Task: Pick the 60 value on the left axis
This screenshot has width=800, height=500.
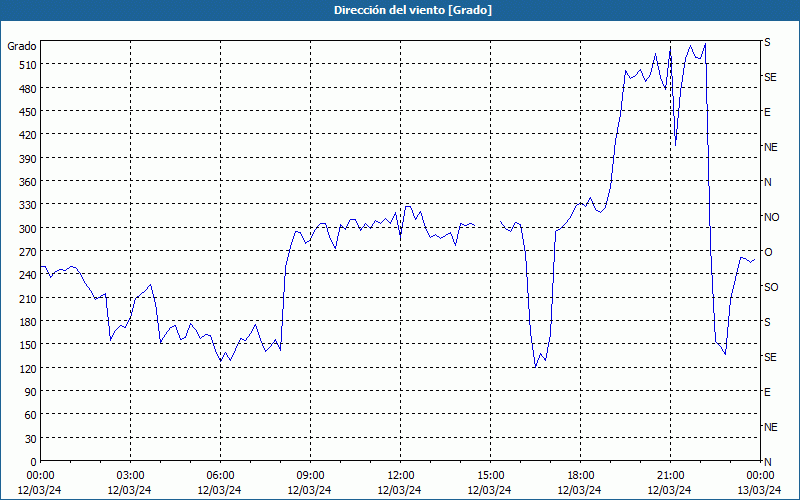Action: (x=31, y=415)
